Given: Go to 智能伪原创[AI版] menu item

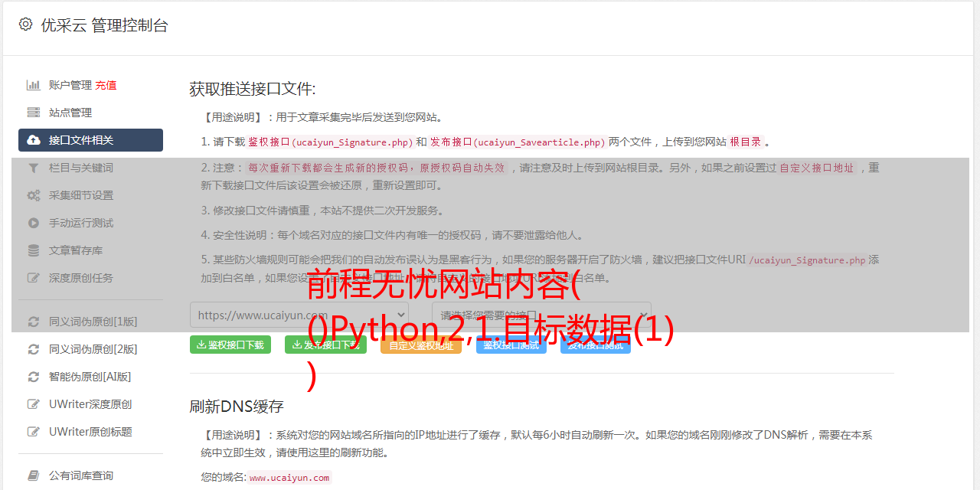Looking at the screenshot, I should [x=90, y=377].
